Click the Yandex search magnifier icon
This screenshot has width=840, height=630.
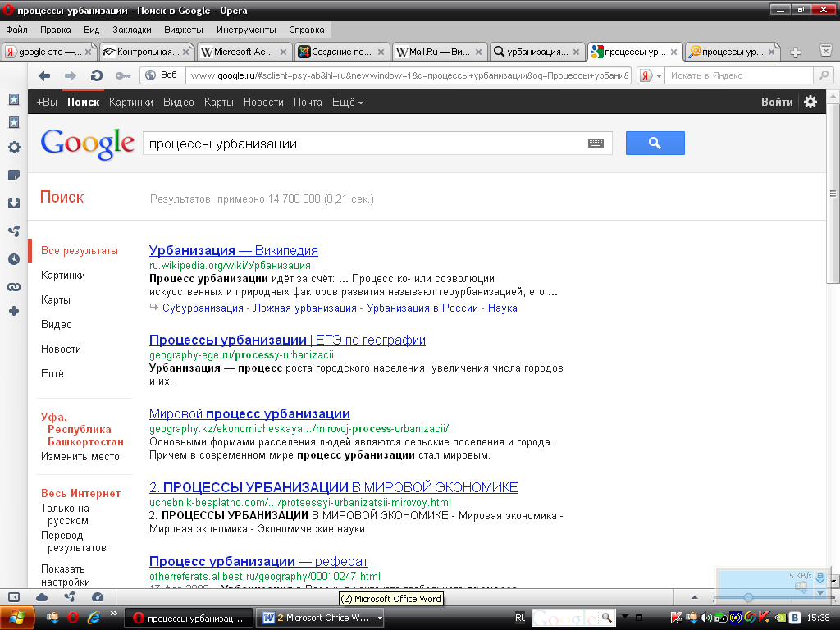(824, 75)
